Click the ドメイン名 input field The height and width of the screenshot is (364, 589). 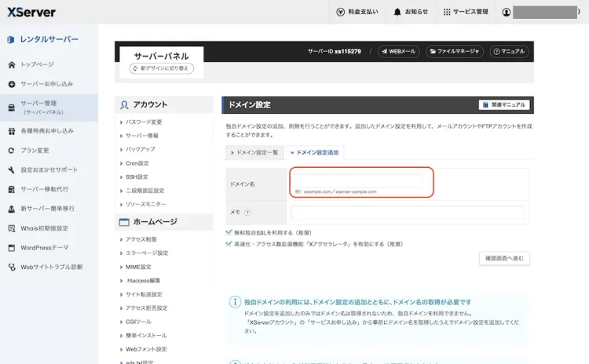click(x=357, y=180)
